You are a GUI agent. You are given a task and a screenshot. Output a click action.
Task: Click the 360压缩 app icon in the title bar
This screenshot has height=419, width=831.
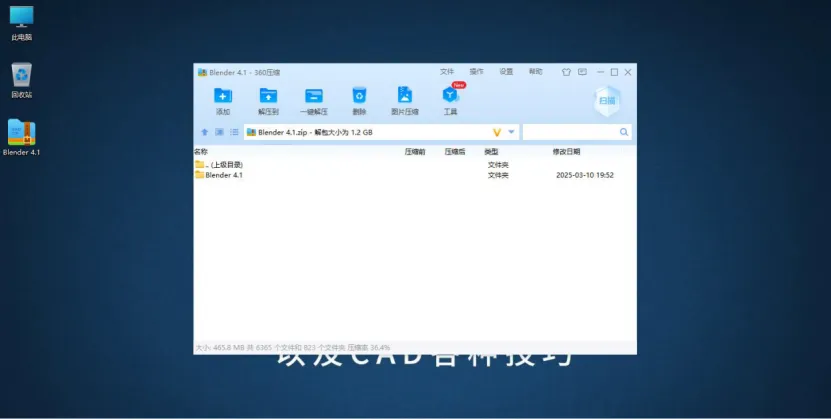coord(202,73)
